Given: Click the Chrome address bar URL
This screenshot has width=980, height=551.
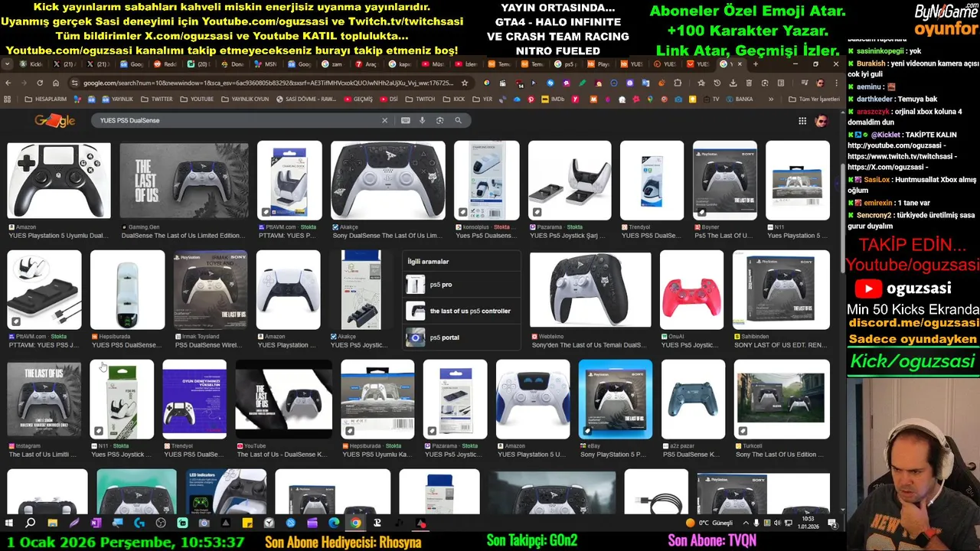Looking at the screenshot, I should [x=268, y=83].
